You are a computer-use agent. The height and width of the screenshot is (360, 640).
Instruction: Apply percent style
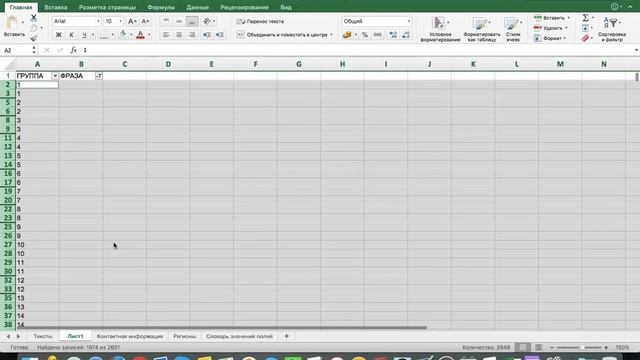[x=365, y=35]
